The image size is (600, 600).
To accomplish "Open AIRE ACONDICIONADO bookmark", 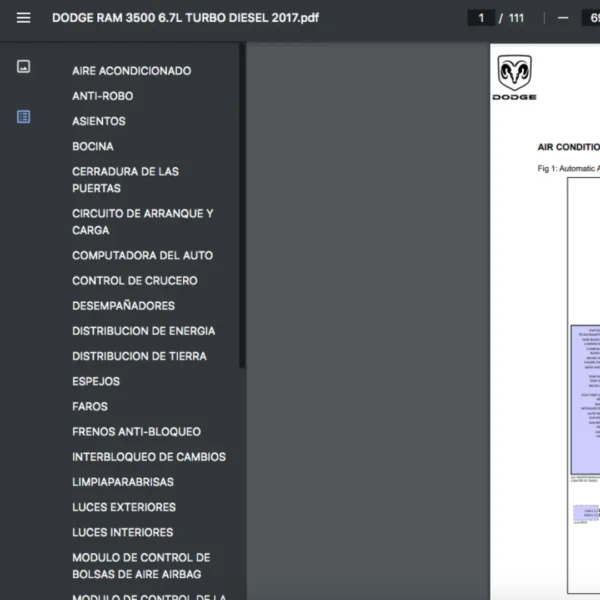I will coord(131,71).
